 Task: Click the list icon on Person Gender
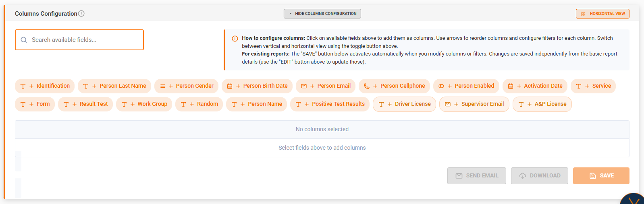162,86
